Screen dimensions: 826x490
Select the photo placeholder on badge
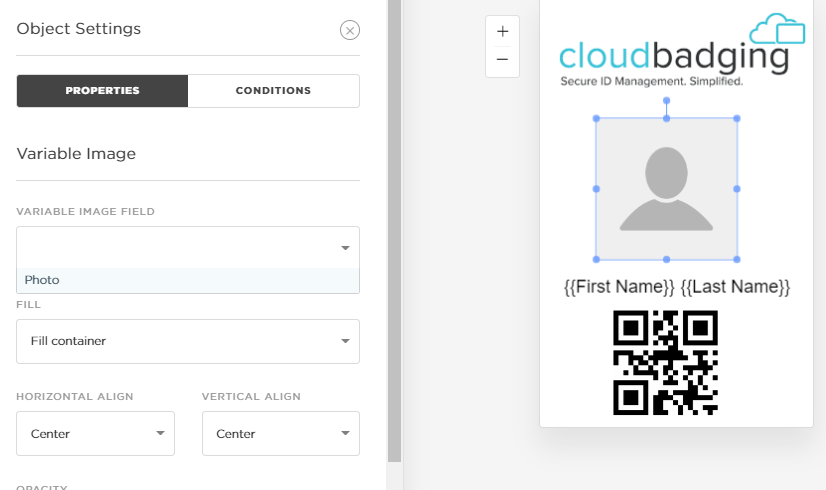click(x=666, y=189)
